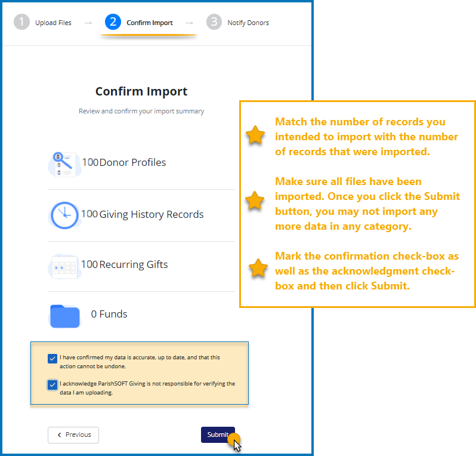Click the Previous button
This screenshot has height=456, width=476.
point(73,435)
